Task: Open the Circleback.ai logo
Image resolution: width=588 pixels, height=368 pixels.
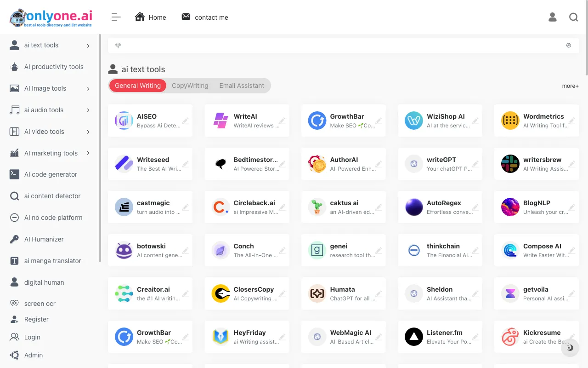Action: pyautogui.click(x=220, y=207)
